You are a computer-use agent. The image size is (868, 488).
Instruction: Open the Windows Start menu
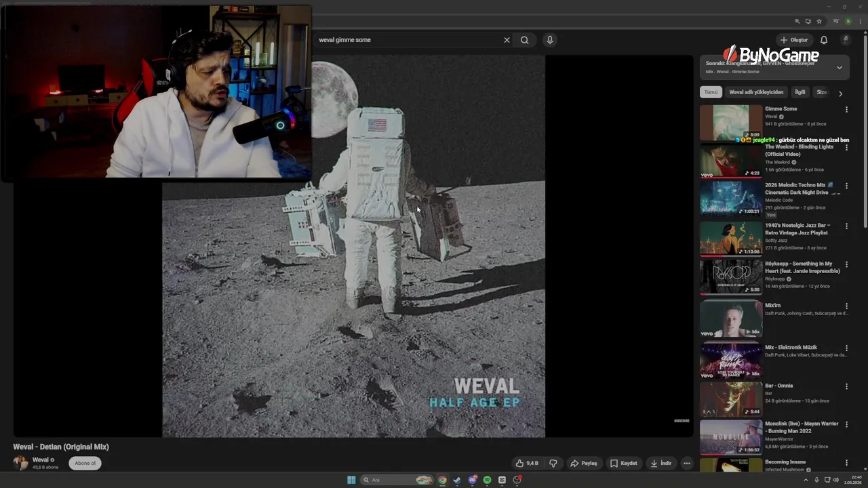351,480
